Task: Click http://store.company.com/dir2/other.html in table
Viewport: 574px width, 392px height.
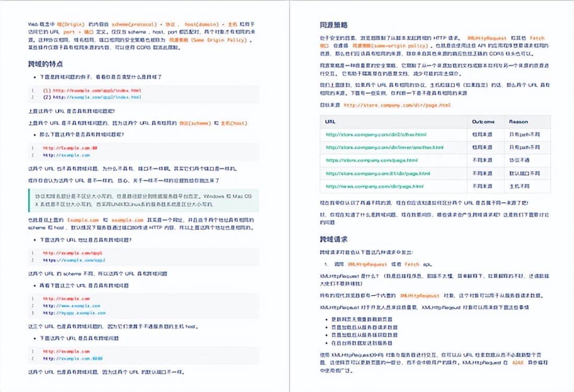Action: click(x=374, y=134)
